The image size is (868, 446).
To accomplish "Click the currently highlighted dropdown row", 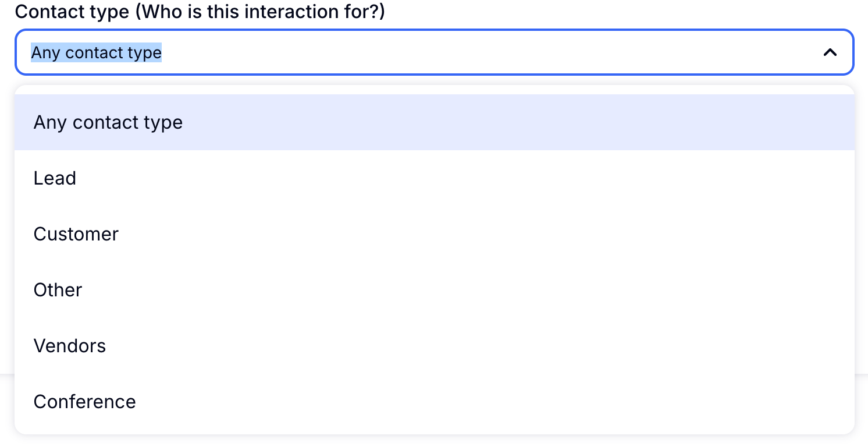I will click(434, 122).
